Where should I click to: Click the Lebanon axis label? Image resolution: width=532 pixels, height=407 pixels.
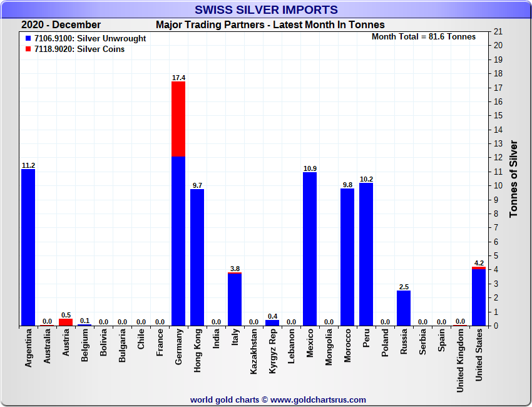(x=291, y=346)
